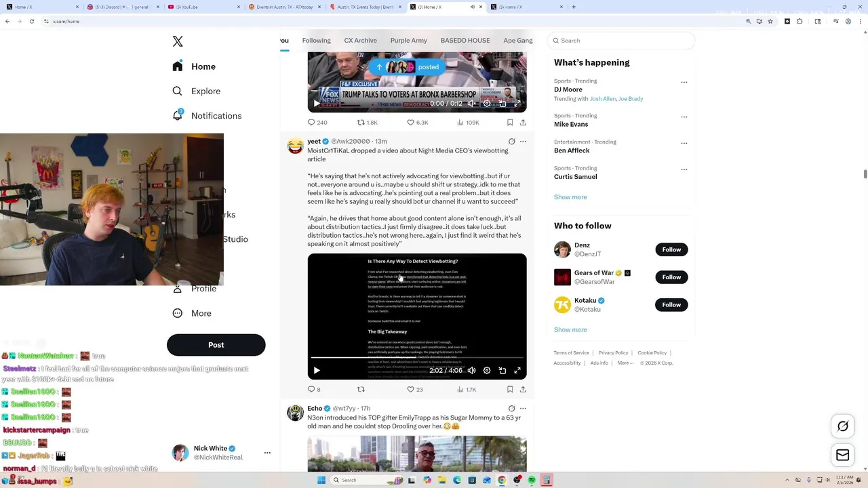Open File Explorer from taskbar
This screenshot has height=488, width=868.
[441, 480]
